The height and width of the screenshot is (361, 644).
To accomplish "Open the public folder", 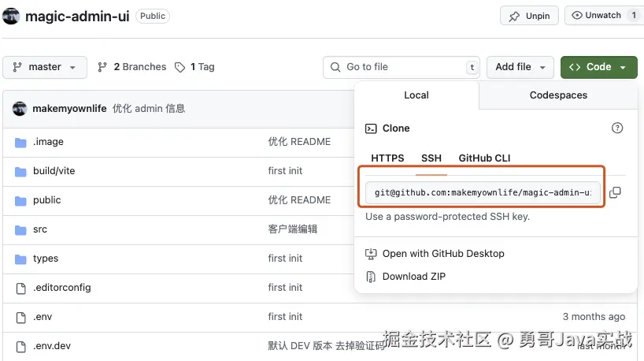I will pos(46,200).
